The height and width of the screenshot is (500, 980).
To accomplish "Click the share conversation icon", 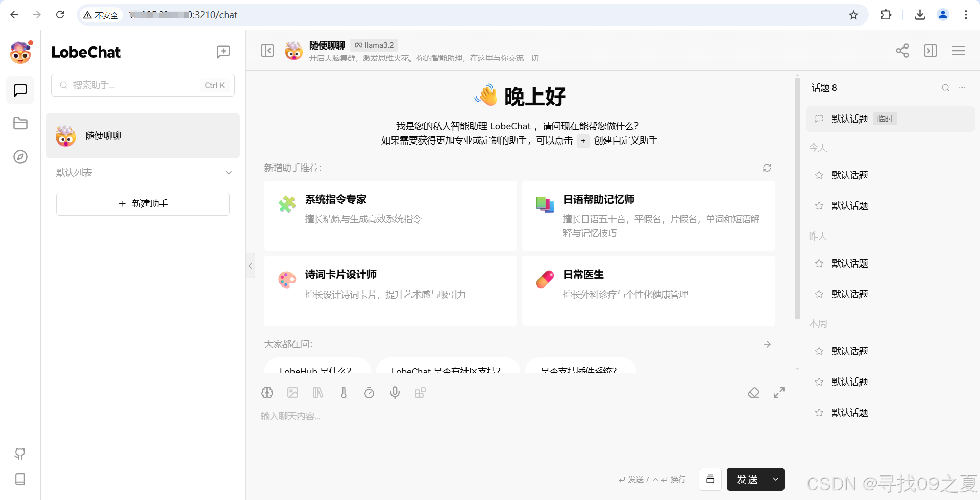I will (902, 51).
